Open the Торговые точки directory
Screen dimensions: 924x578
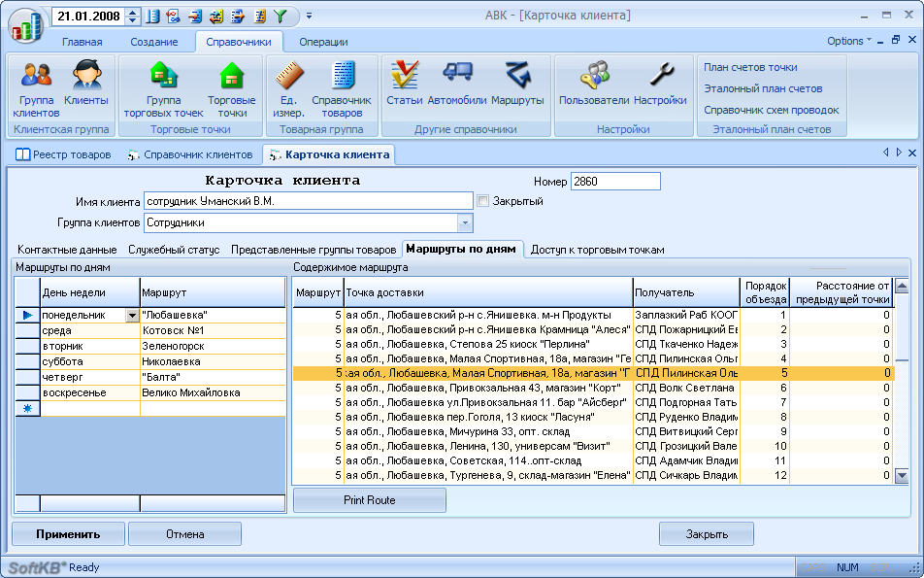tap(232, 89)
